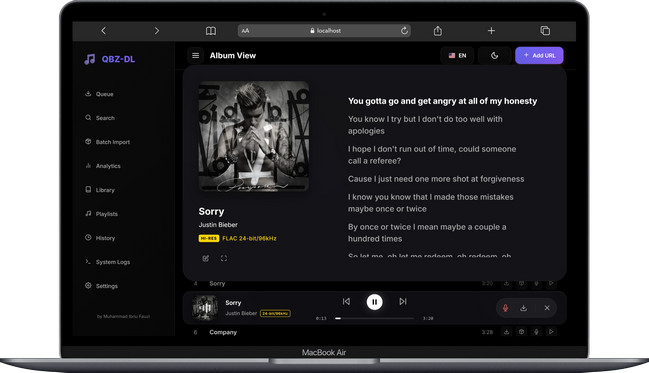Jump to lyric 'By once or twice I mean'
This screenshot has width=649, height=373.
click(x=427, y=233)
